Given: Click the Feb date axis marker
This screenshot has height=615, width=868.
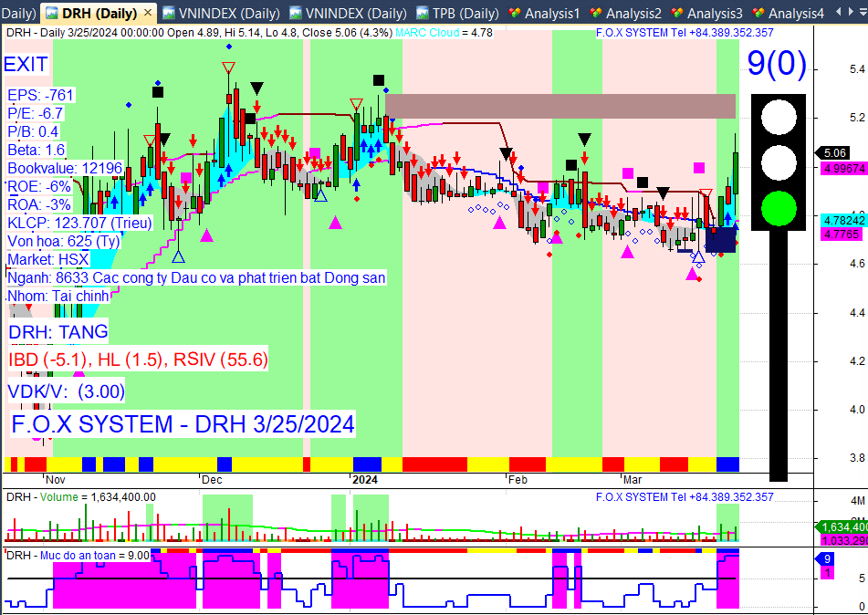Looking at the screenshot, I should 518,479.
